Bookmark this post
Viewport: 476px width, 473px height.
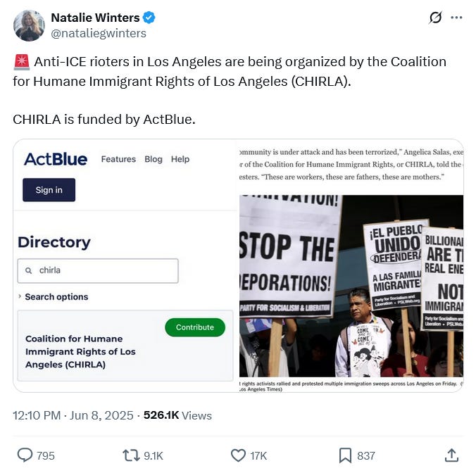click(x=345, y=455)
